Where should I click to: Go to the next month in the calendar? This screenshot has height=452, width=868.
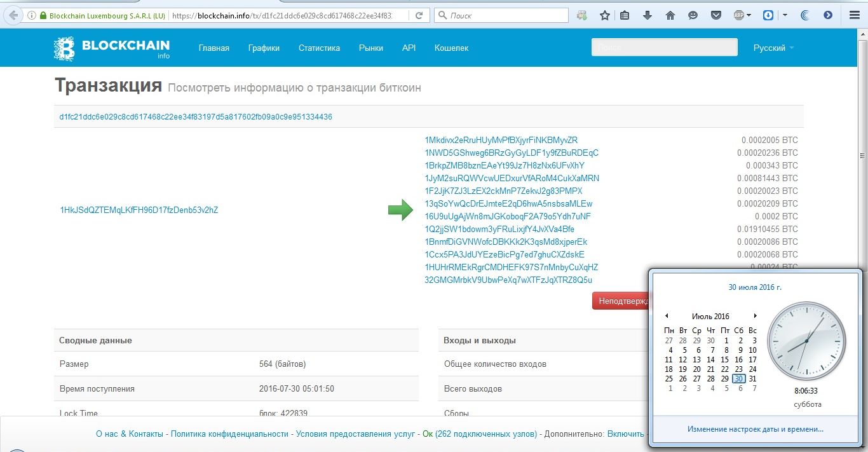[755, 316]
